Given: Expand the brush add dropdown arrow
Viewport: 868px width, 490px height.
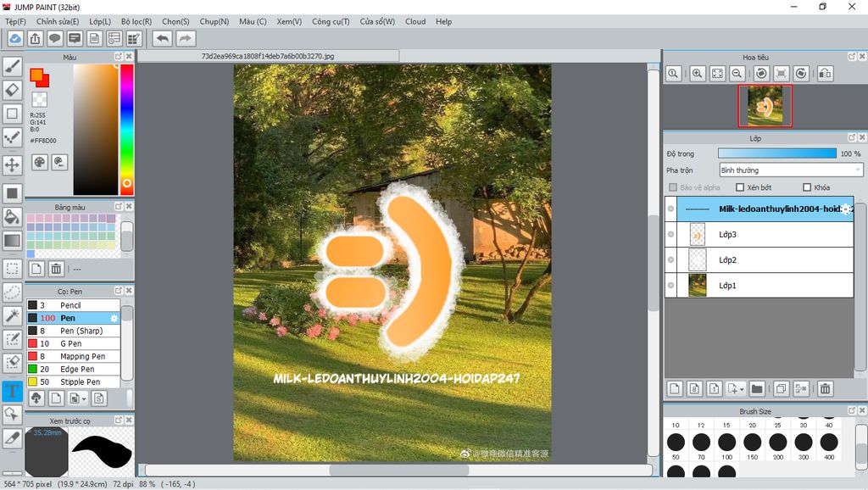Looking at the screenshot, I should tap(84, 398).
